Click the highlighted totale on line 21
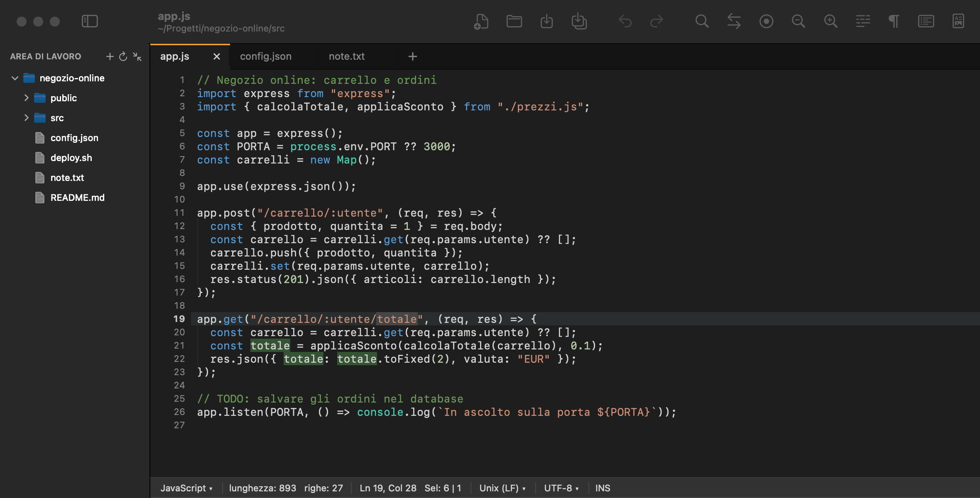980x498 pixels. [x=270, y=346]
